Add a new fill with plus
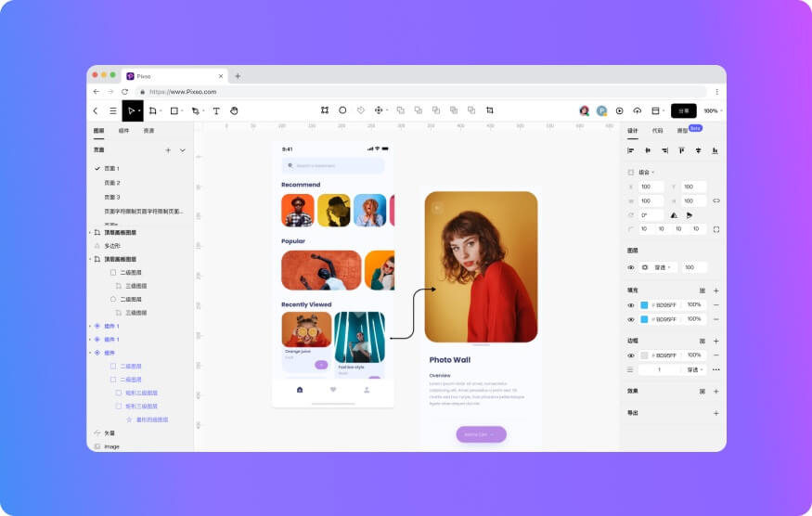 point(716,291)
